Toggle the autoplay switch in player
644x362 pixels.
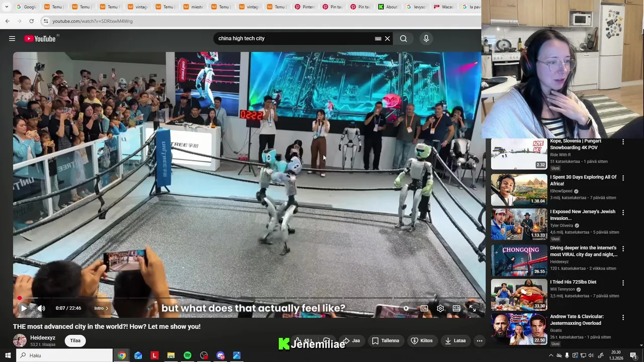[407, 308]
